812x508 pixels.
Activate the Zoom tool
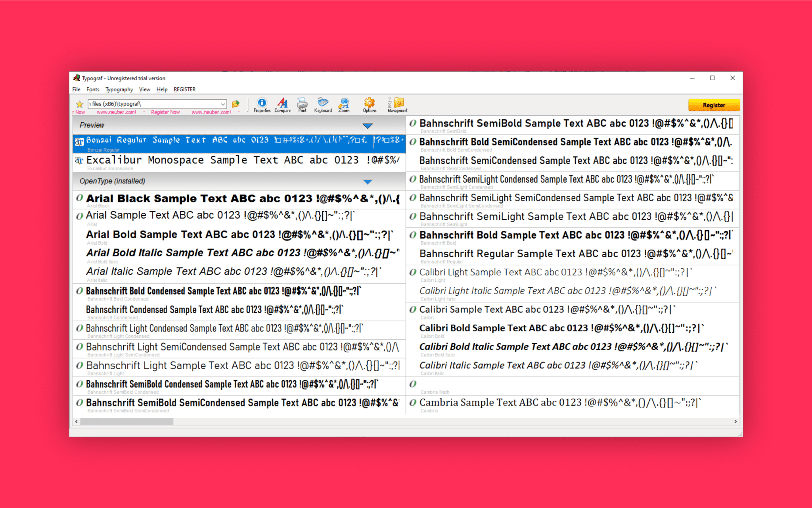[344, 105]
